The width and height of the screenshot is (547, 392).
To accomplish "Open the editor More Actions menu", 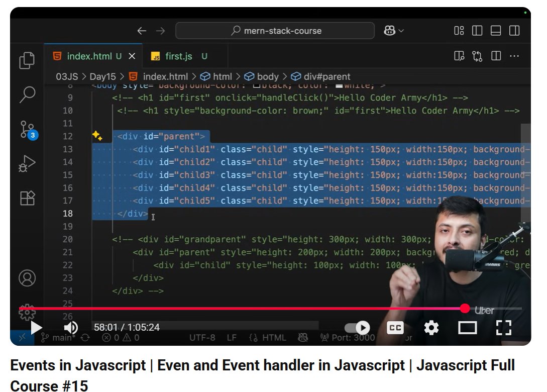I will point(514,56).
